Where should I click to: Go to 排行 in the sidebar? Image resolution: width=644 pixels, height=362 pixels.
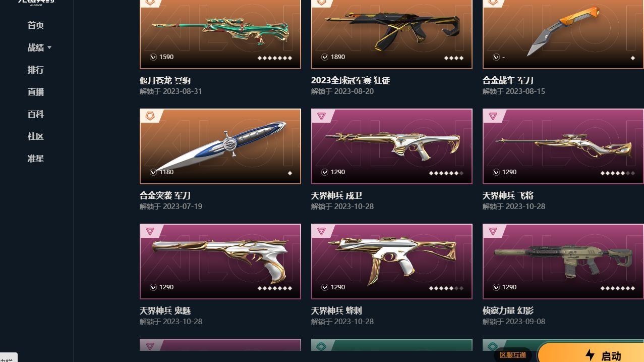coord(36,70)
